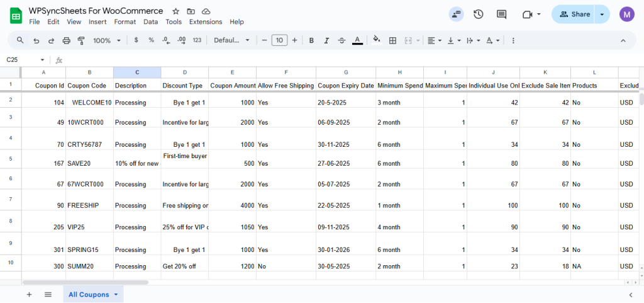This screenshot has height=303, width=644.
Task: Open the chat/collaborators icon
Action: tap(457, 14)
